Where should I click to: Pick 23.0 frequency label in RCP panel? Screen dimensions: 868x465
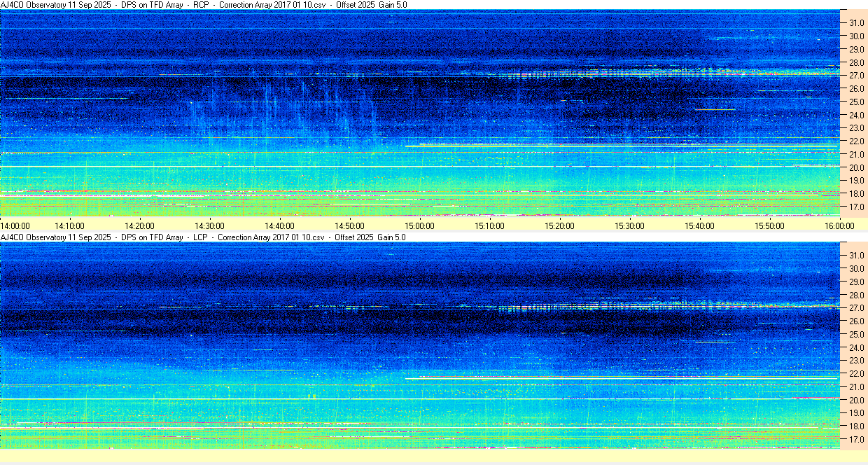click(x=857, y=128)
